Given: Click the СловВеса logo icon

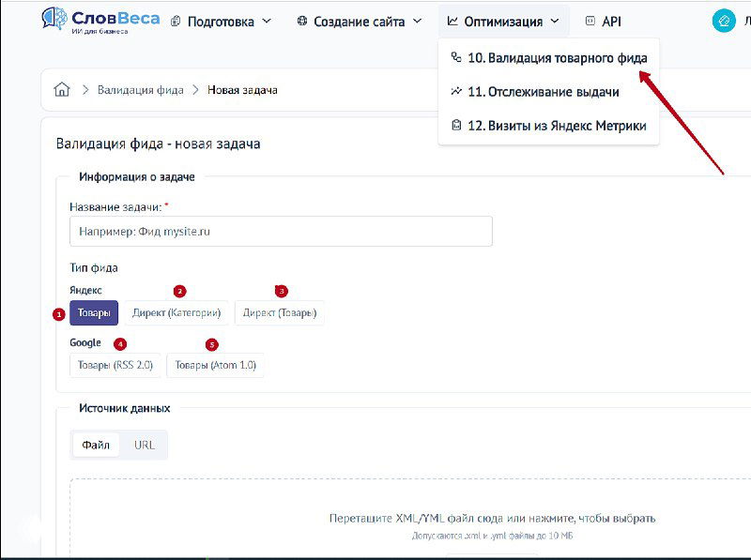Looking at the screenshot, I should 54,21.
